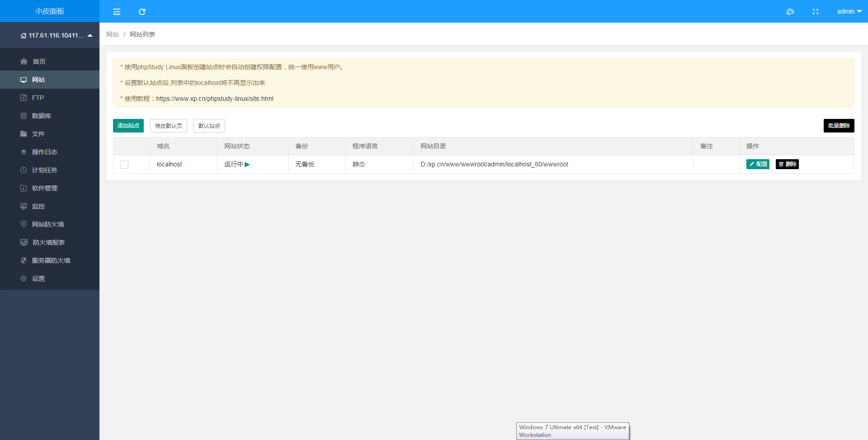868x440 pixels.
Task: Click the database icon beside 数据库
Action: coord(24,116)
